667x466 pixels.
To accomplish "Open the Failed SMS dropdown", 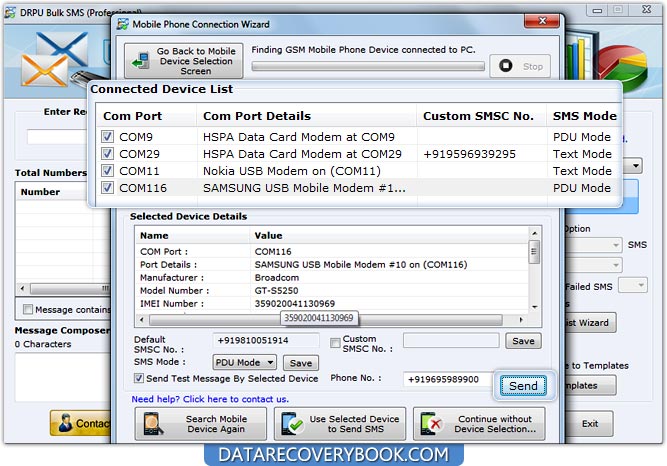I will pyautogui.click(x=633, y=285).
